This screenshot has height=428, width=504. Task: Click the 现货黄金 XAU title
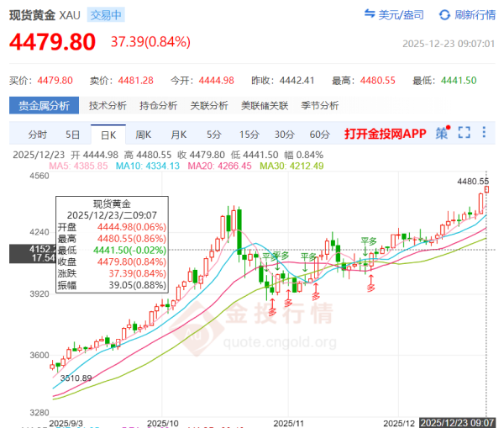[45, 15]
